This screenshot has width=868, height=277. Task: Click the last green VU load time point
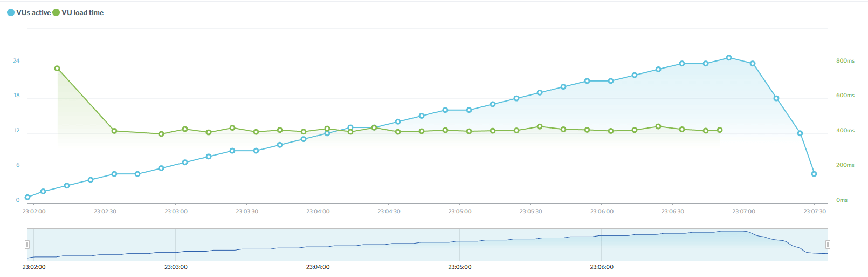[x=720, y=130]
